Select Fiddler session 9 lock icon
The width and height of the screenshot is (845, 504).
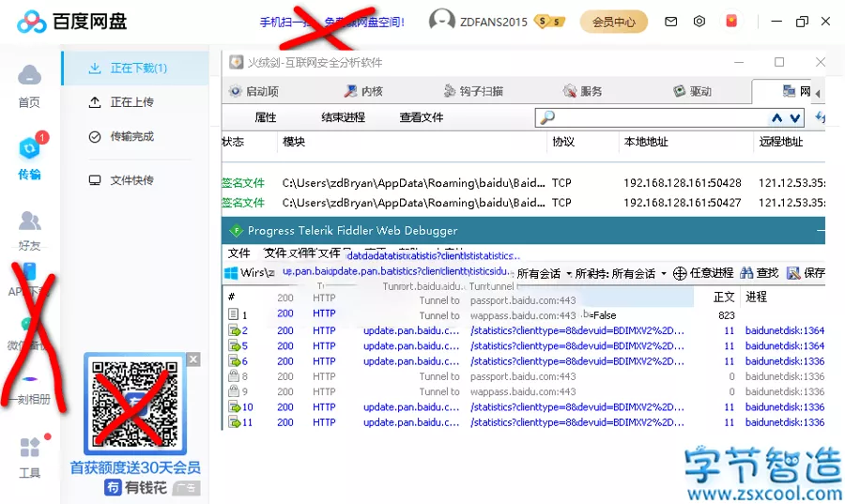click(x=234, y=391)
